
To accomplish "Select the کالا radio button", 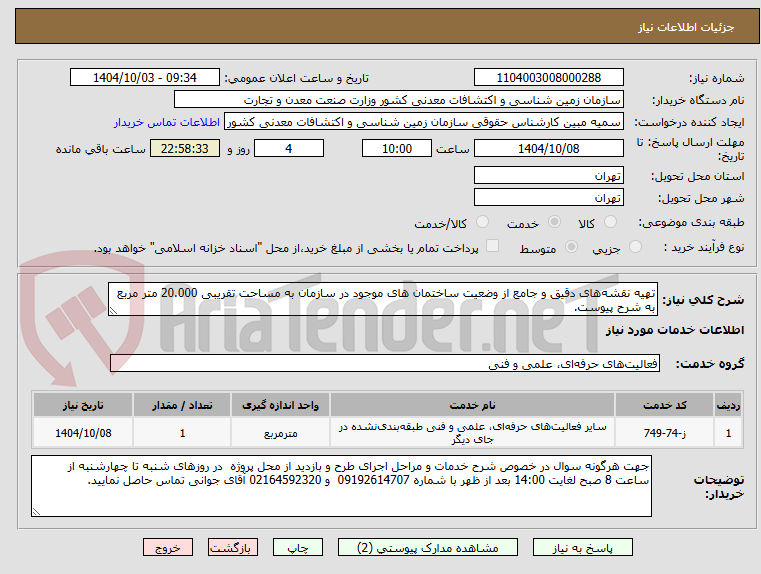I will (610, 222).
